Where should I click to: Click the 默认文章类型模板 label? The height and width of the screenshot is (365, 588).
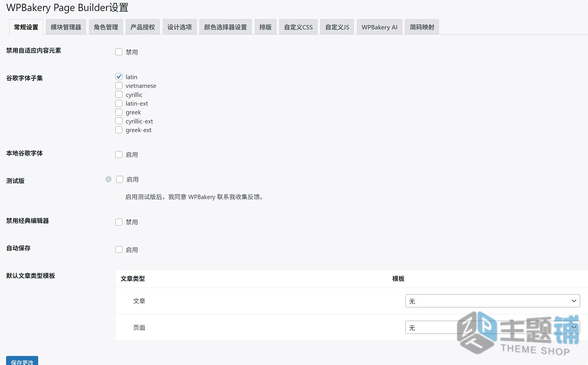31,276
